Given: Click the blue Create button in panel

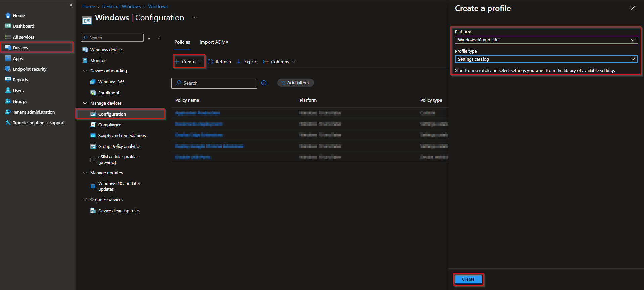Looking at the screenshot, I should point(468,279).
